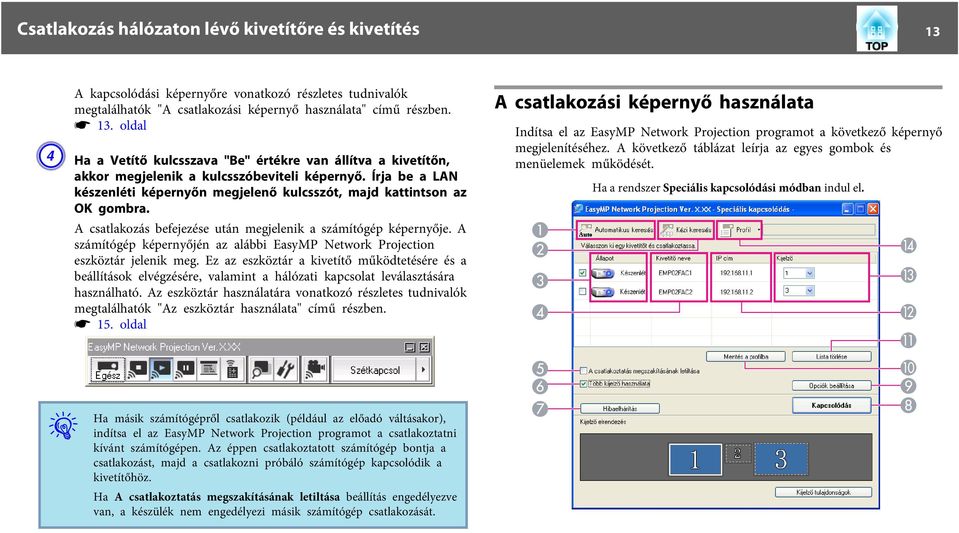Select display 3 in Kijelző elrendezés
The image size is (959, 533).
781,459
